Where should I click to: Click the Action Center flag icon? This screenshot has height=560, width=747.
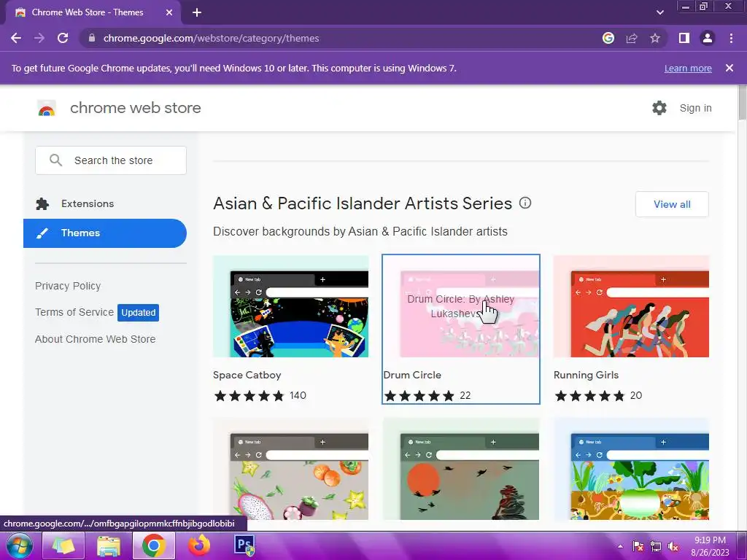[638, 546]
